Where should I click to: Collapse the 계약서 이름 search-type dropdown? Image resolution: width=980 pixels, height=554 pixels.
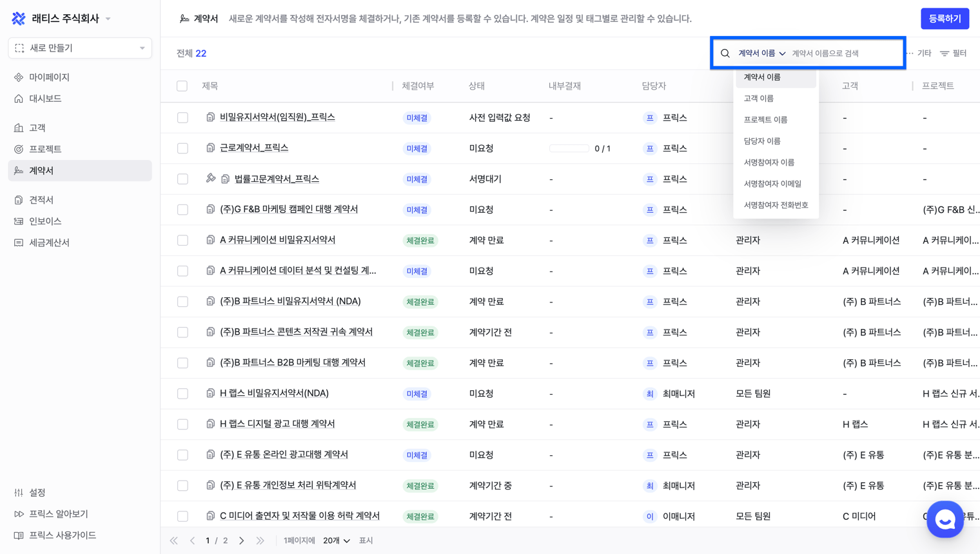[x=762, y=54]
